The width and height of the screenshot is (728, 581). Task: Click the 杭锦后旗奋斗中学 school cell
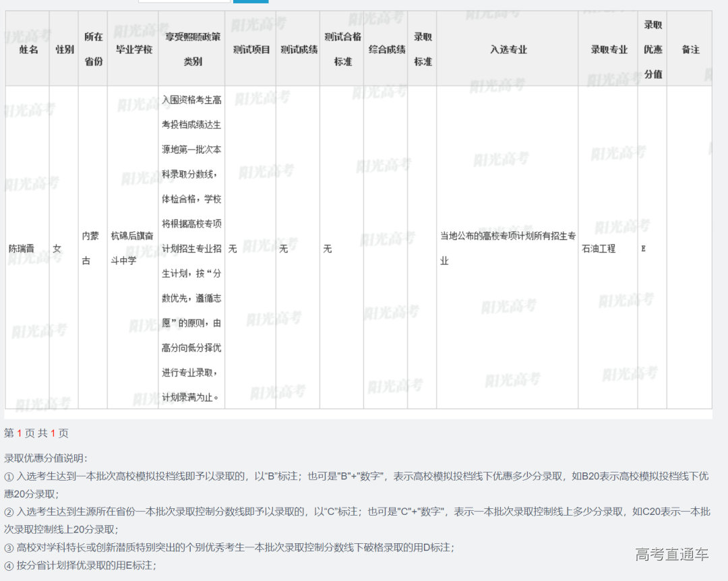[x=132, y=248]
